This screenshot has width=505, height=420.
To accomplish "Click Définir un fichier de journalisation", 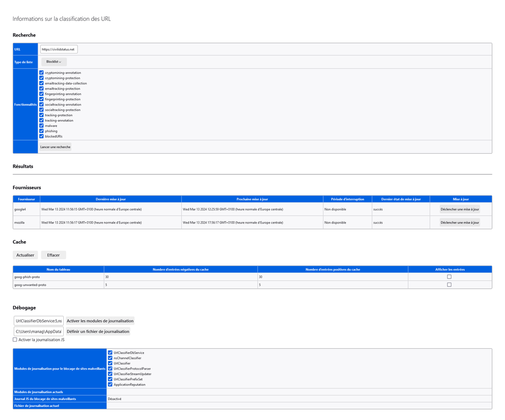I will click(98, 332).
